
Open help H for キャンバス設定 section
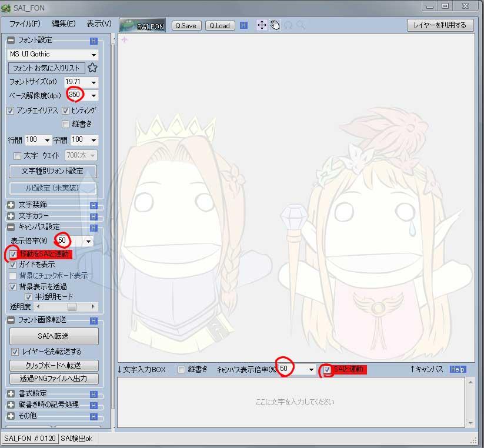94,228
